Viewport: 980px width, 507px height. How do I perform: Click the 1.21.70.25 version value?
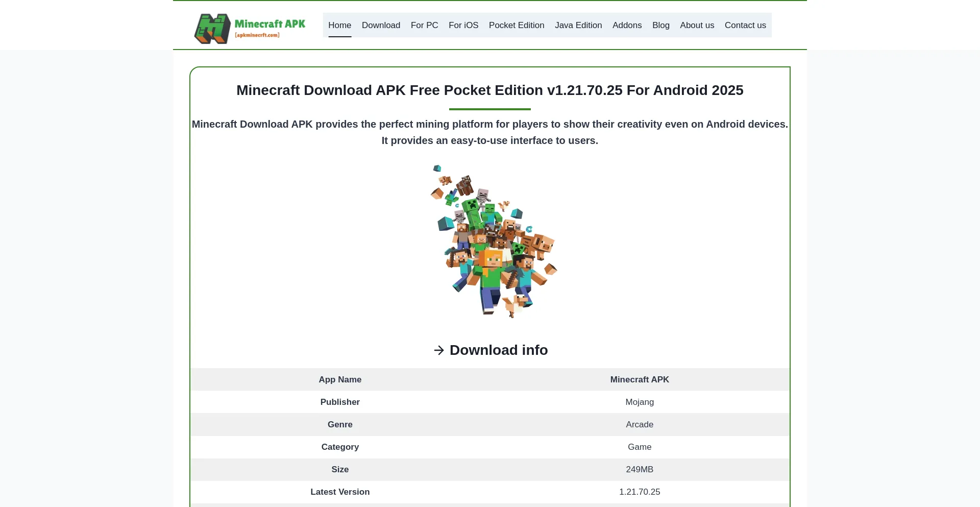pyautogui.click(x=640, y=492)
